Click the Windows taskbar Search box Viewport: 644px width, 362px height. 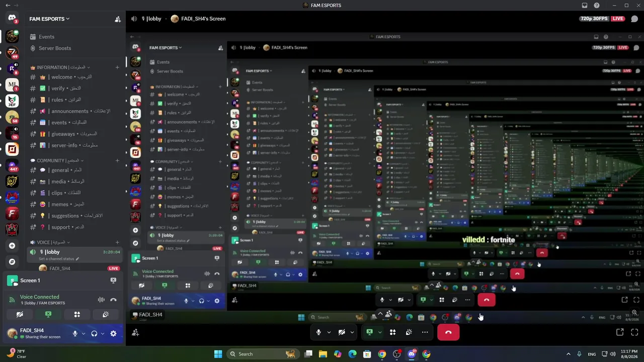[262, 354]
